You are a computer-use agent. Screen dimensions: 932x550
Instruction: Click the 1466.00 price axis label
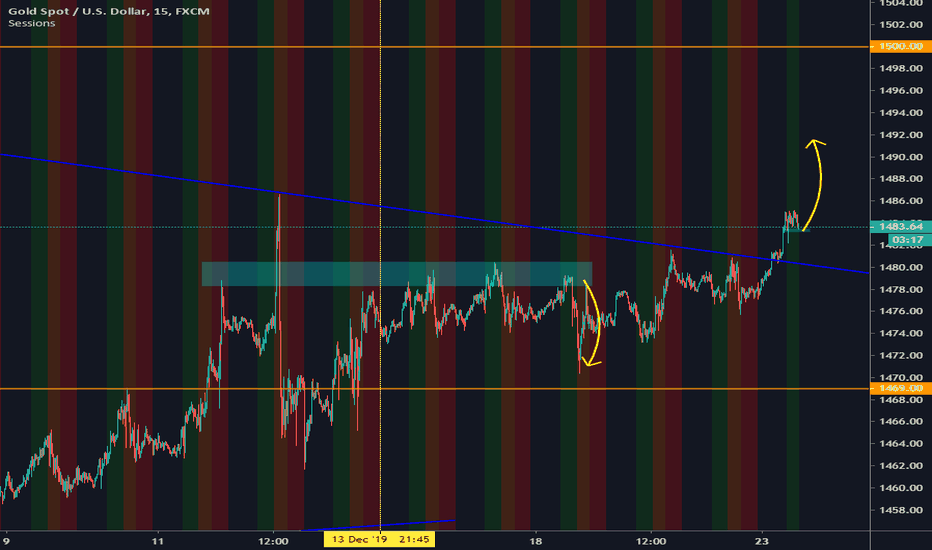[900, 422]
